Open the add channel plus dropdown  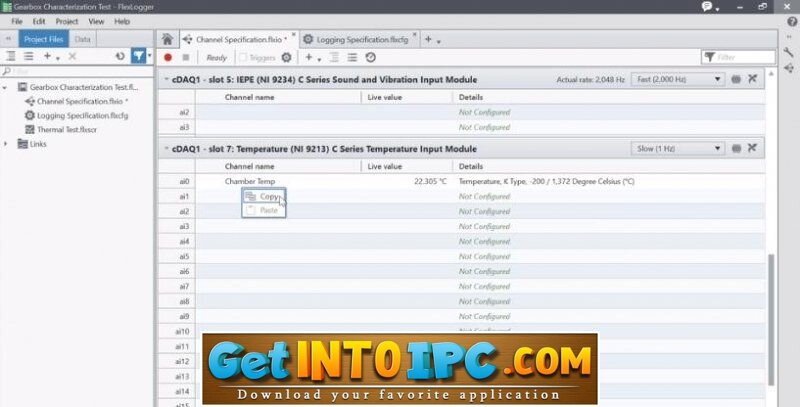[x=313, y=58]
